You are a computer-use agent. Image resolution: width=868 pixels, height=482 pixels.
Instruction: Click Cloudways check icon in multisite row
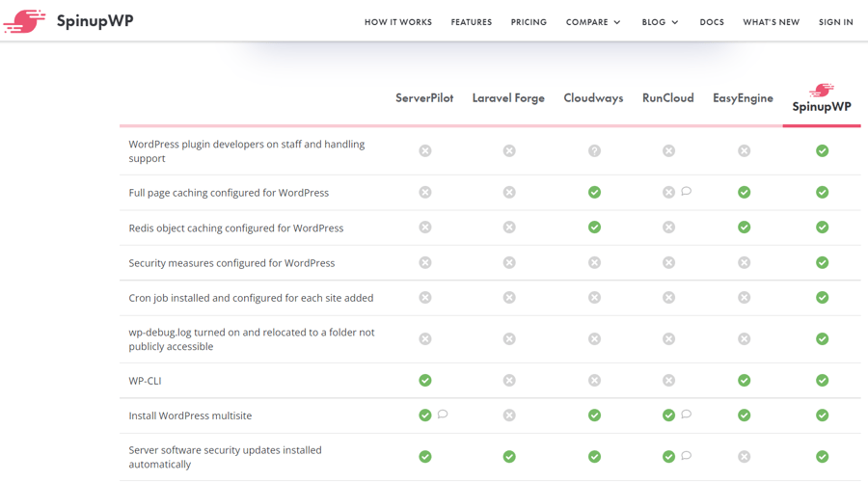click(594, 415)
